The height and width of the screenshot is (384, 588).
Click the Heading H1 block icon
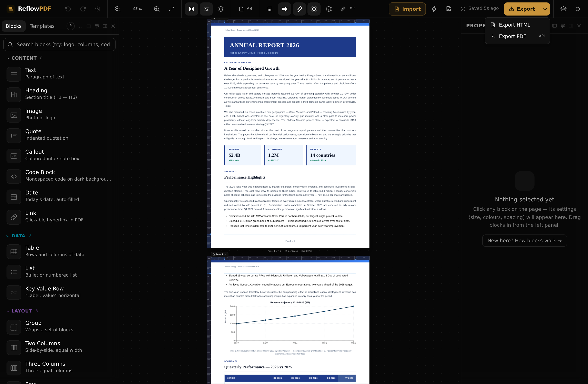[x=14, y=95]
